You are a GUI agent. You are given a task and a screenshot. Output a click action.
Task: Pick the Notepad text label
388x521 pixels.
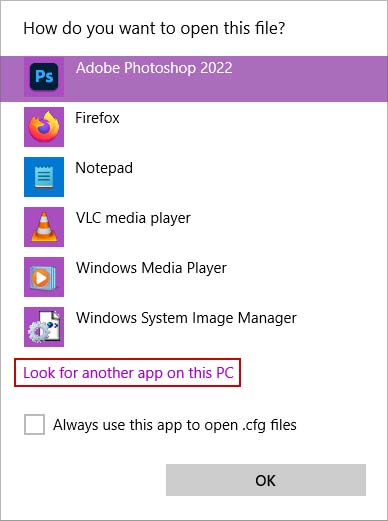pyautogui.click(x=104, y=168)
